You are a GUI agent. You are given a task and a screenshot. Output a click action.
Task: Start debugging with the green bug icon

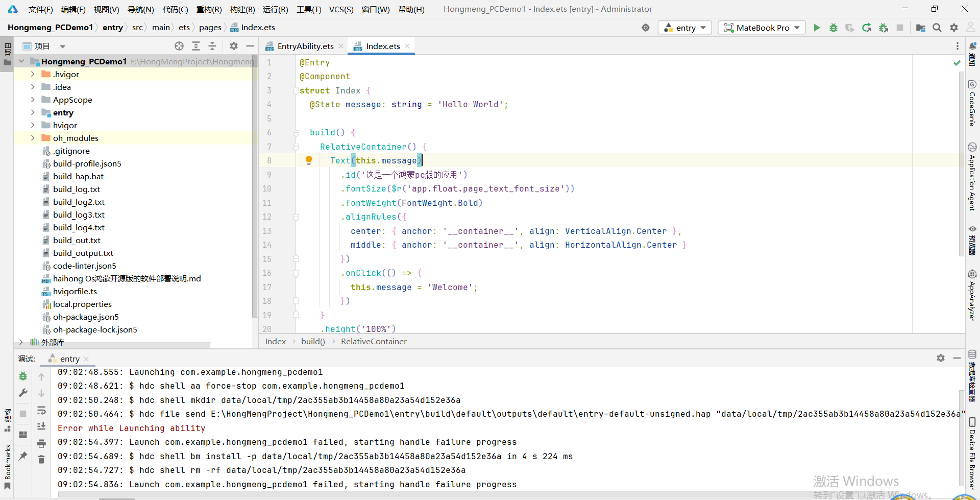pos(834,28)
